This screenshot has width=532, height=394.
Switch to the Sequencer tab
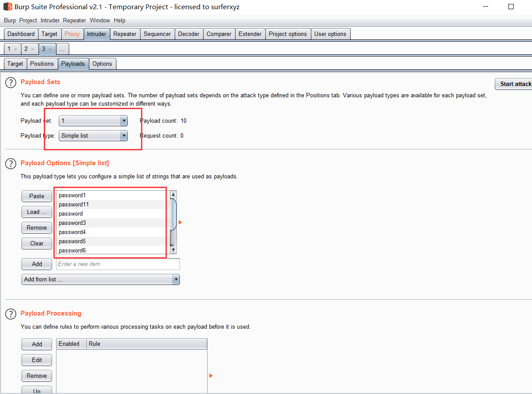coord(157,34)
